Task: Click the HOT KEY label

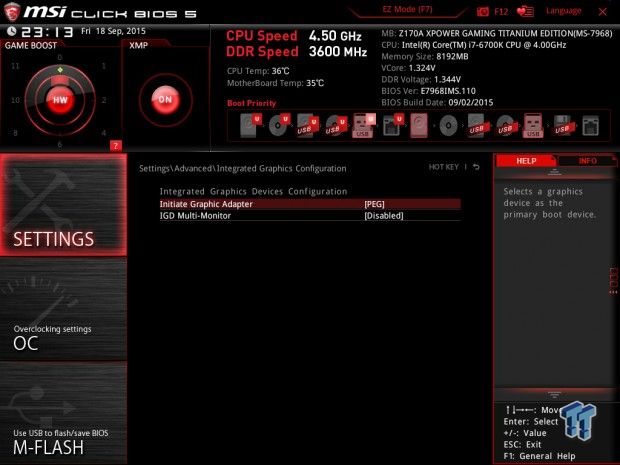Action: (x=444, y=167)
